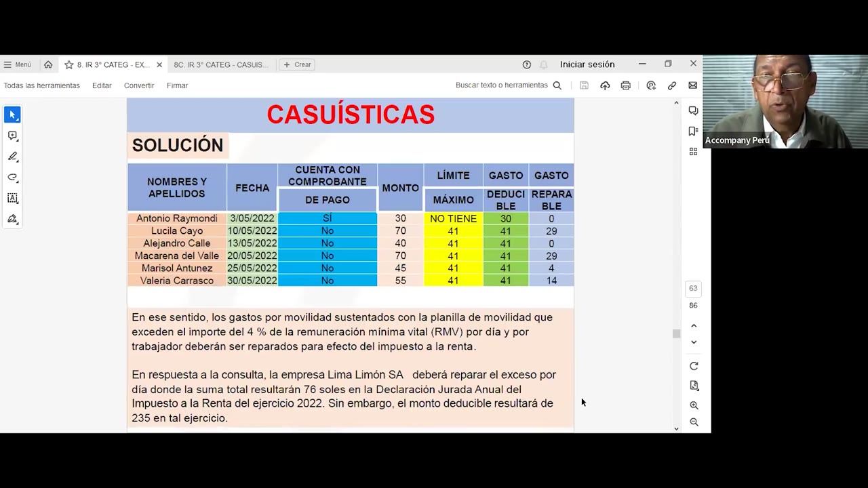This screenshot has height=488, width=868.
Task: Go to the Acrobat Home view
Action: (48, 64)
